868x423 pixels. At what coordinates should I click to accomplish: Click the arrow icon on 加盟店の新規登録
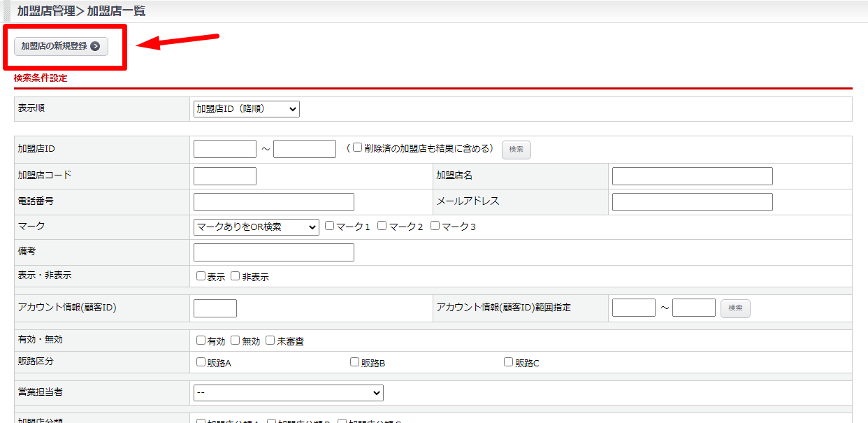coord(95,46)
